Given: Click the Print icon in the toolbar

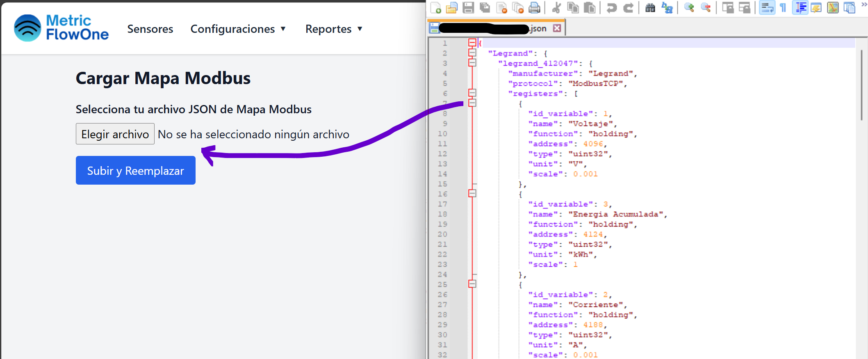Looking at the screenshot, I should tap(534, 8).
